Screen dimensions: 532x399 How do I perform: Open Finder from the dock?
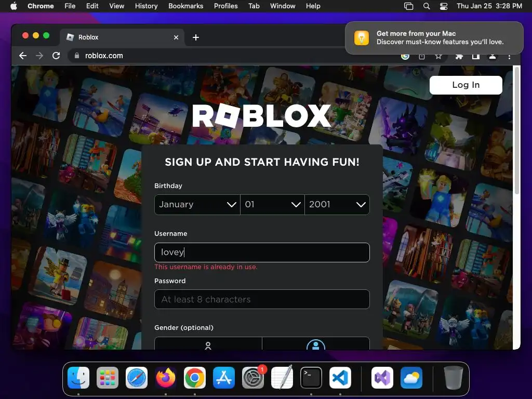[78, 378]
